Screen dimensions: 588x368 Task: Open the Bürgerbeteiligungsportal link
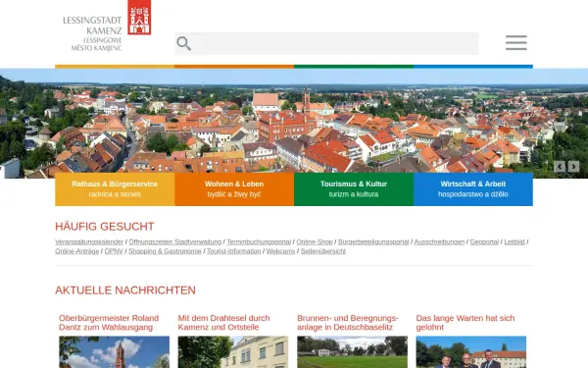(x=373, y=241)
